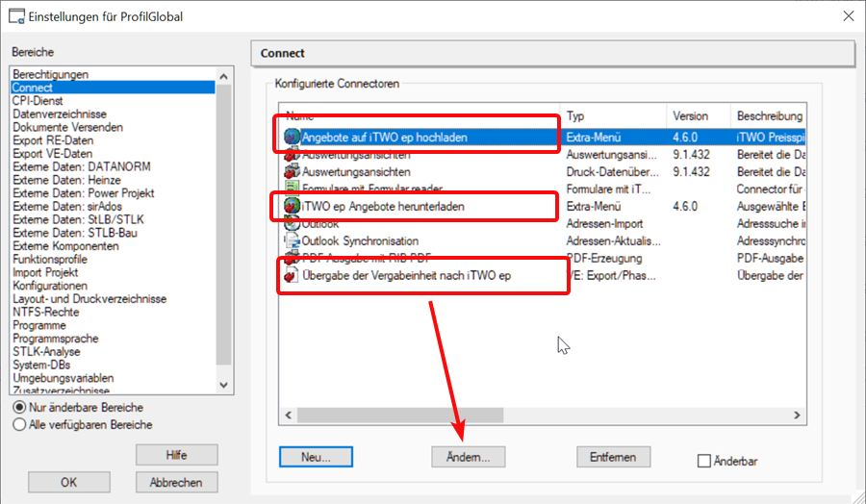
Task: Click the Übergabe der Vergabeeinheit connector icon
Action: pyautogui.click(x=293, y=275)
